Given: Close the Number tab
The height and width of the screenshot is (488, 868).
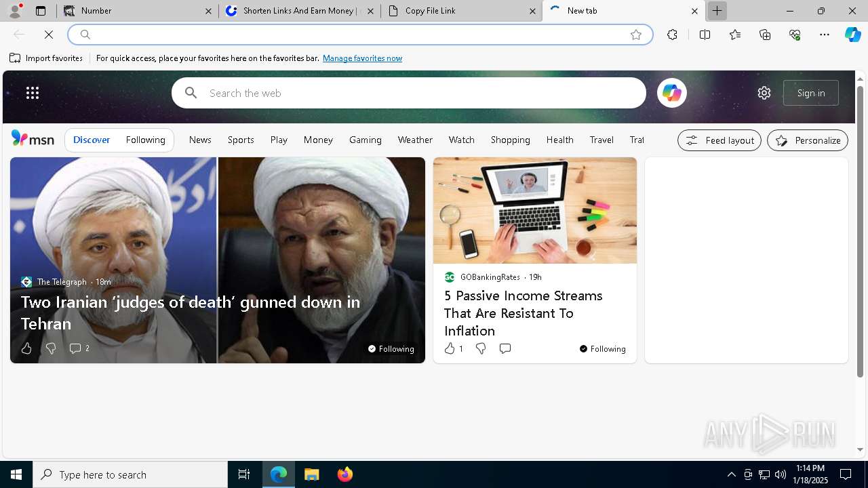Looking at the screenshot, I should click(209, 11).
